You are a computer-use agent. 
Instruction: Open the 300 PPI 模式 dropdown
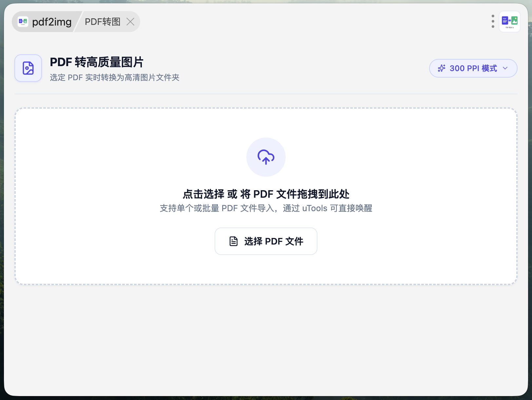pyautogui.click(x=473, y=68)
